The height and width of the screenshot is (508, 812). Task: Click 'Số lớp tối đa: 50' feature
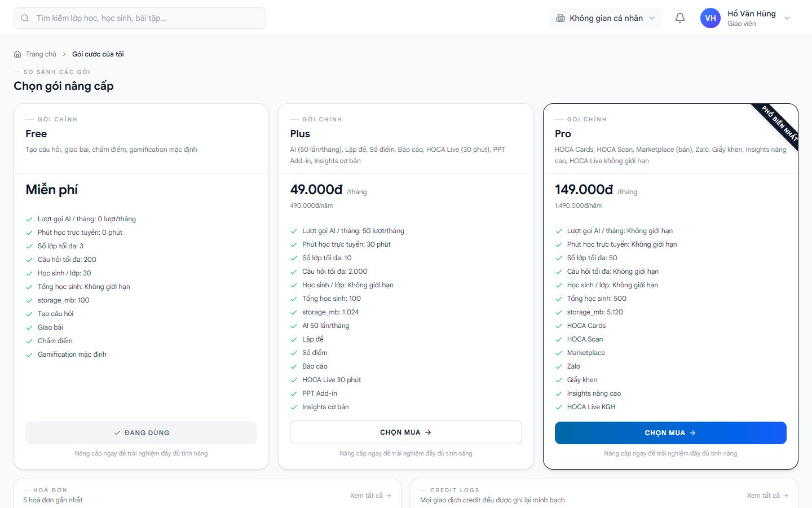pos(592,258)
